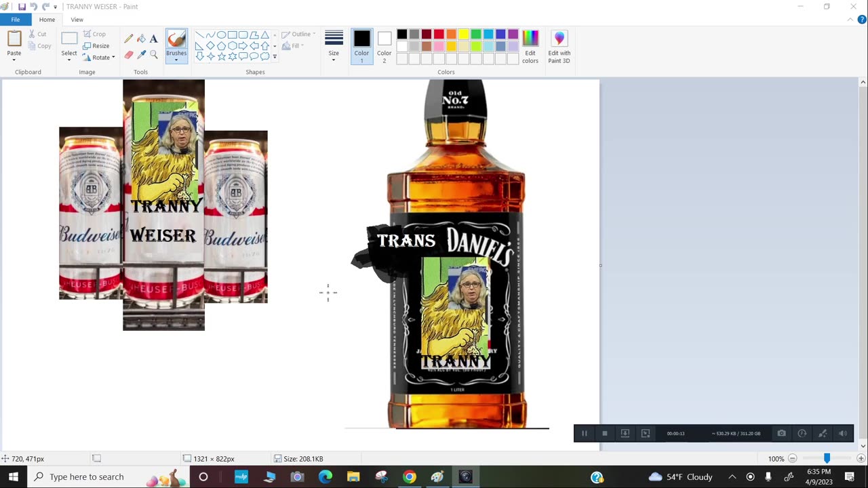The image size is (868, 488).
Task: Choose the right arrow shape
Action: pyautogui.click(x=243, y=45)
